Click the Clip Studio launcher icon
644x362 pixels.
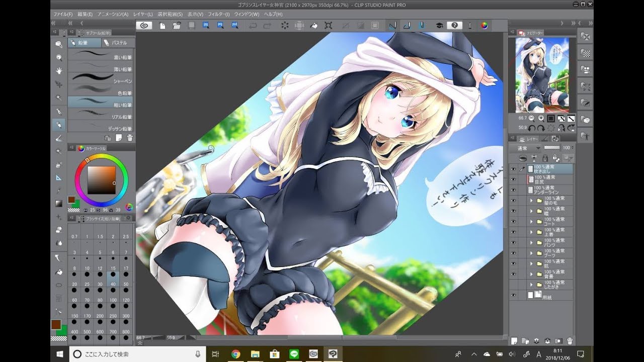coord(144,25)
